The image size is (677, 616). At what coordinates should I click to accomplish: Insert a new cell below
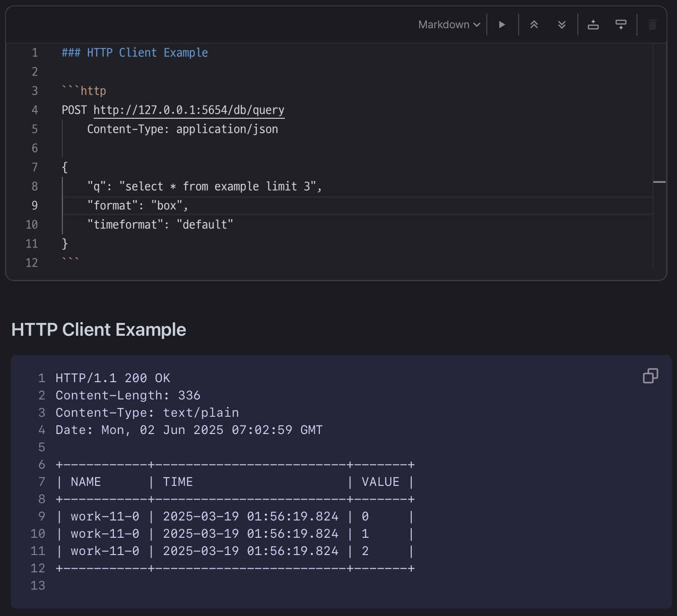[x=621, y=25]
